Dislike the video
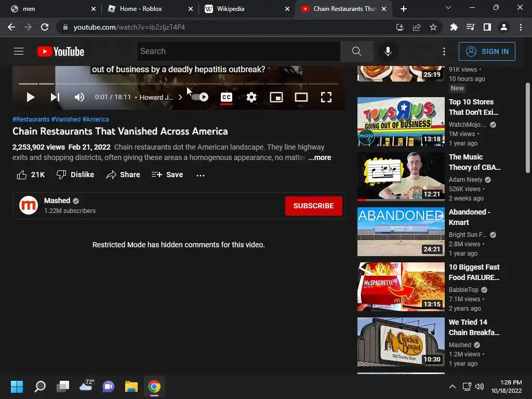The height and width of the screenshot is (399, 532). click(x=75, y=175)
